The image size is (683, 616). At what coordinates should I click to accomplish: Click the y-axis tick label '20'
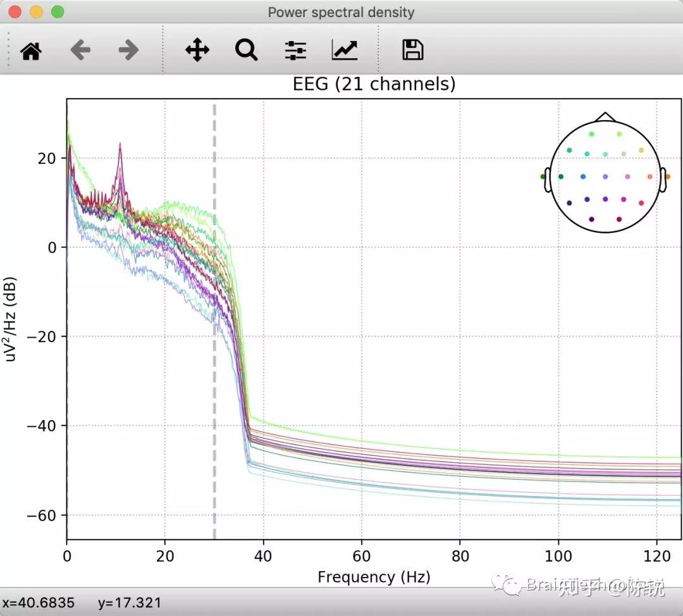pos(47,159)
